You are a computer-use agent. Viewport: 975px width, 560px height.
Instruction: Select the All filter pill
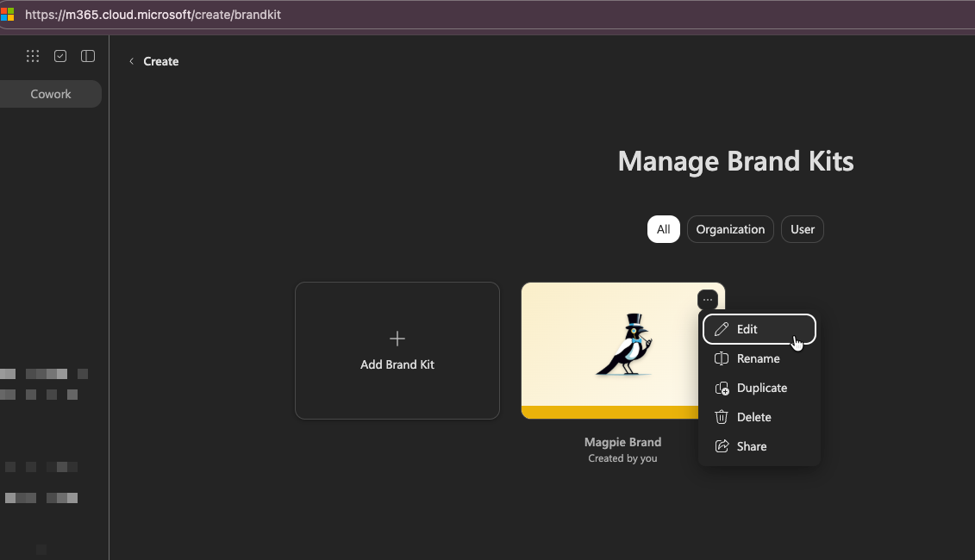(x=664, y=229)
